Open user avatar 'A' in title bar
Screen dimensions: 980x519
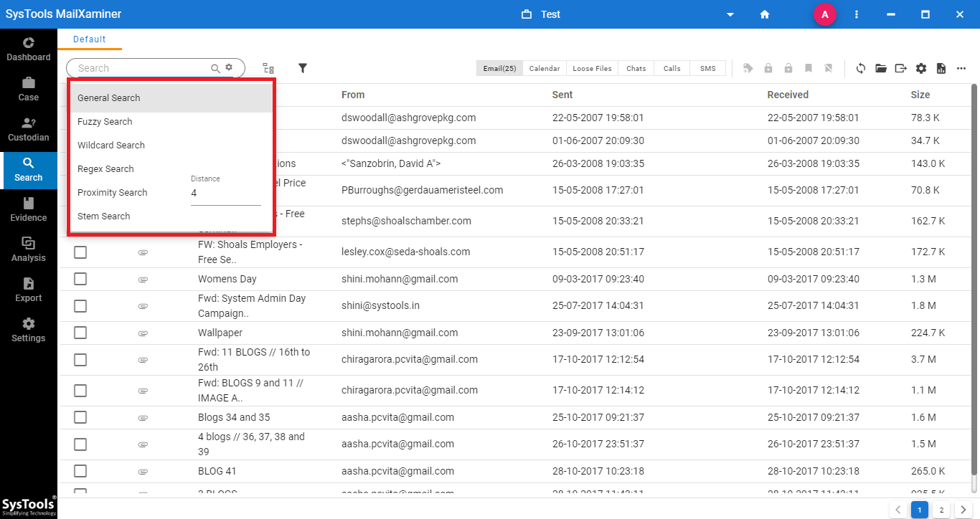[825, 14]
